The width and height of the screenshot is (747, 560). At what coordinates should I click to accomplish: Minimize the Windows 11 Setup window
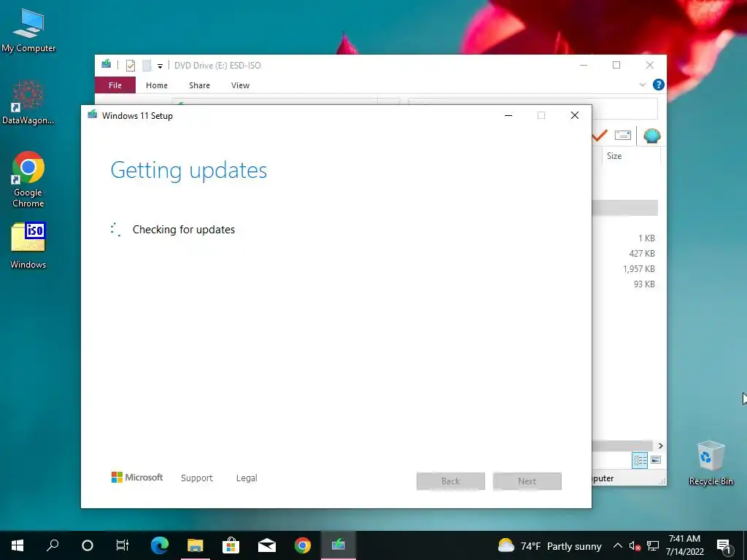(508, 115)
